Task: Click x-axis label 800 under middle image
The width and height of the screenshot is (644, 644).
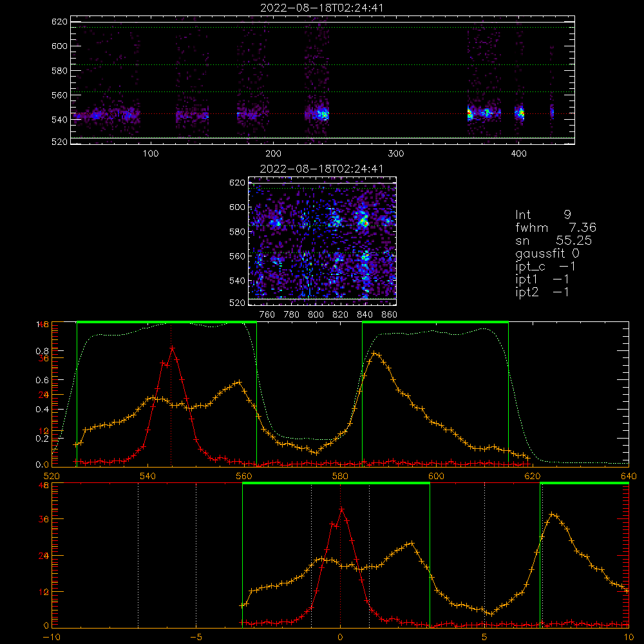Action: (x=316, y=315)
